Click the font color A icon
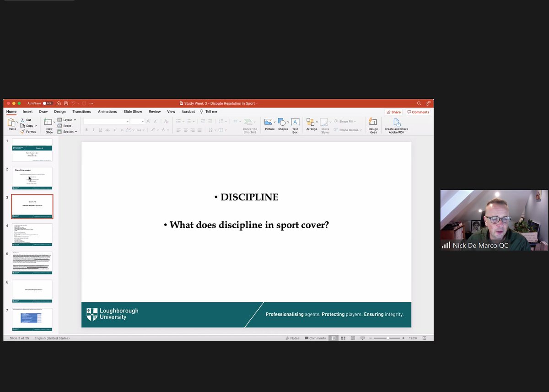Image resolution: width=549 pixels, height=392 pixels. coord(163,130)
